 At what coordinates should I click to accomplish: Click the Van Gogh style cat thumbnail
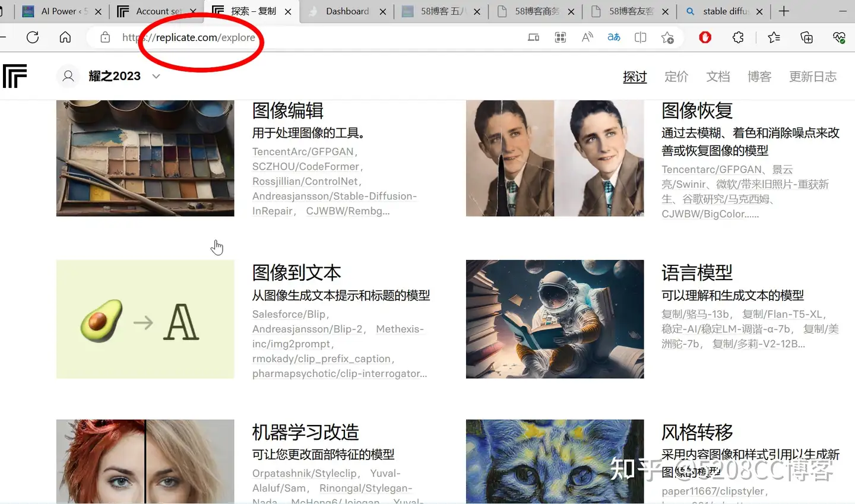(555, 461)
